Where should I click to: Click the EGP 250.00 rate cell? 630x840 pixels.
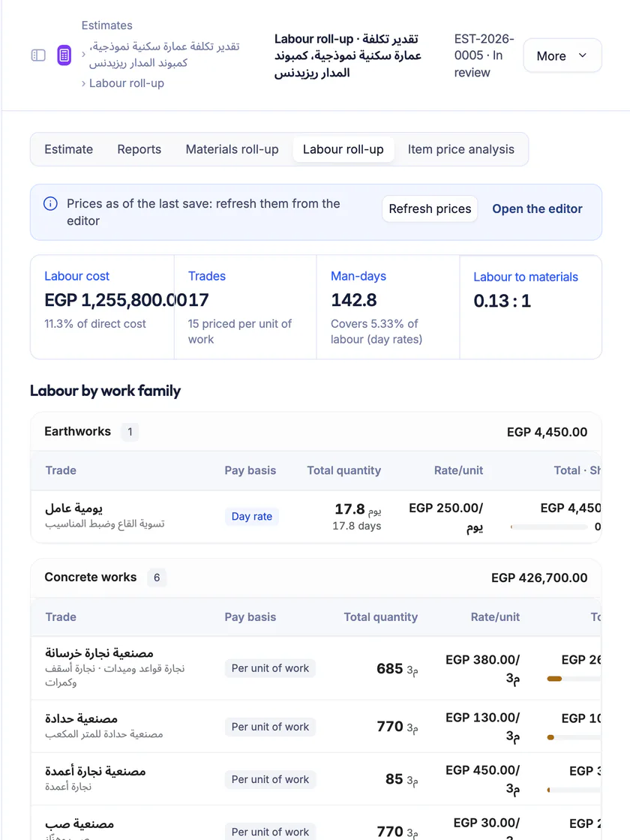pos(445,517)
